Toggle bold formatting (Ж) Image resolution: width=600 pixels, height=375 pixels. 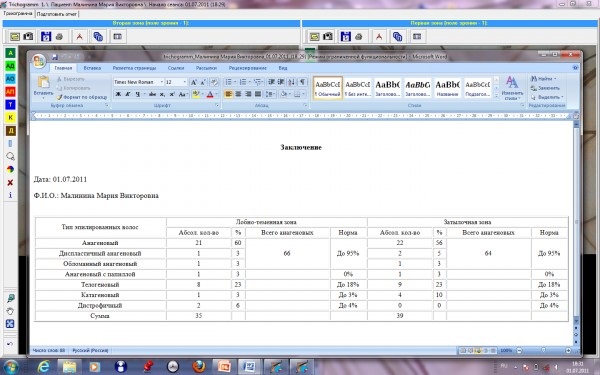tap(118, 94)
